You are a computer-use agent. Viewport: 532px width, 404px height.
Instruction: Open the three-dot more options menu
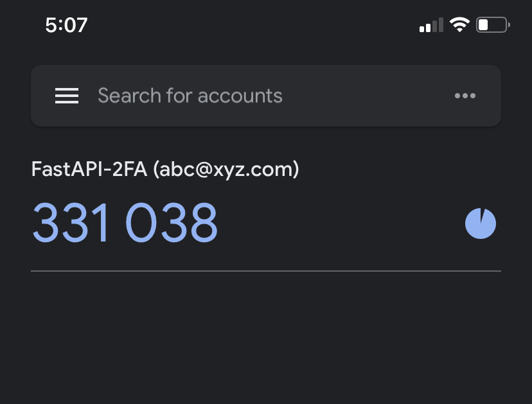[x=465, y=96]
